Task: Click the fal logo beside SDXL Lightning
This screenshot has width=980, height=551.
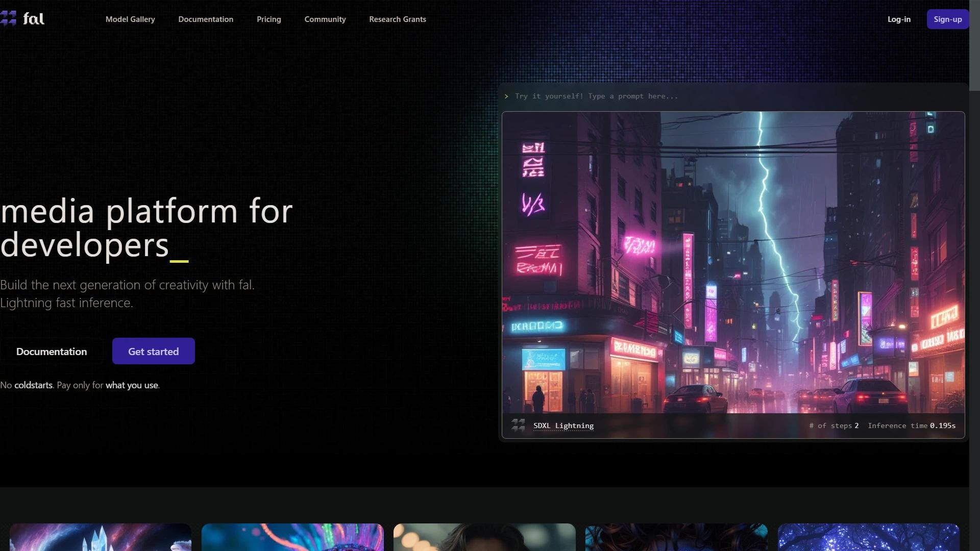Action: 518,425
